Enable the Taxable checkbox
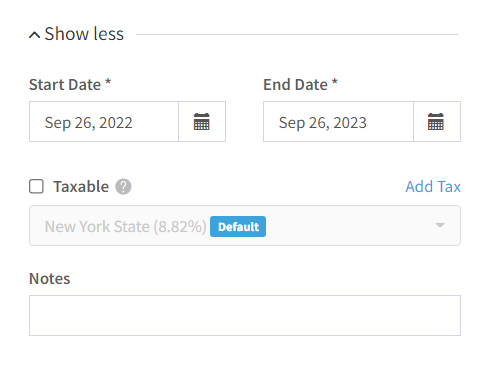495x384 pixels. tap(36, 186)
